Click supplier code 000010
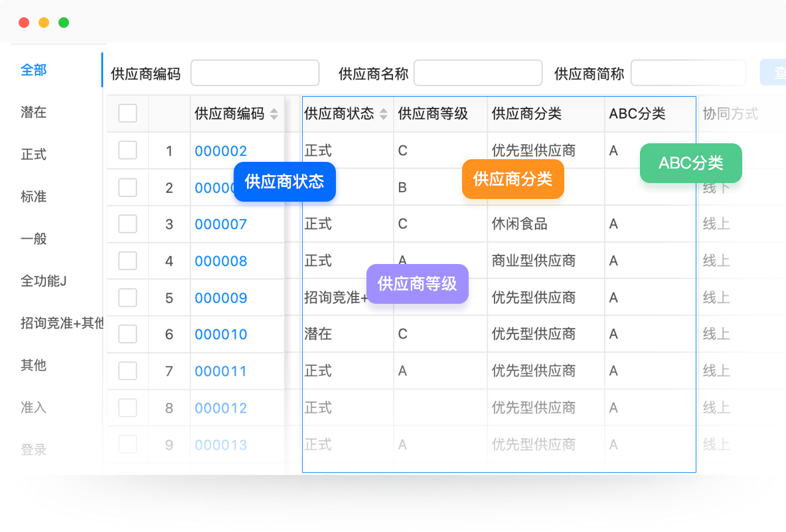Viewport: 786px width, 532px height. pos(221,335)
